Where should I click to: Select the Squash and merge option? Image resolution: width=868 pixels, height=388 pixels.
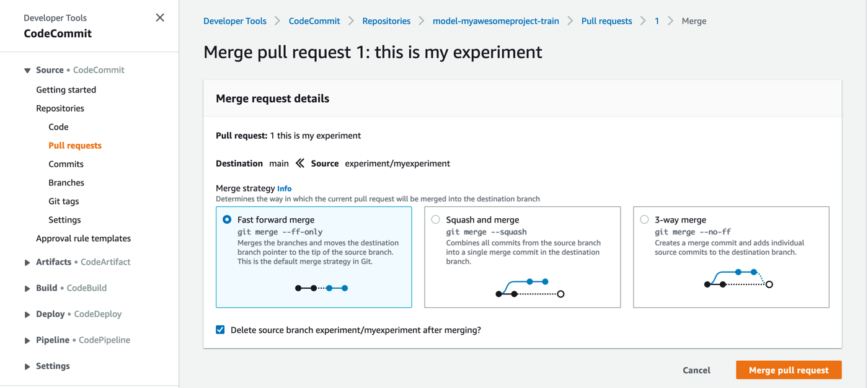tap(436, 219)
